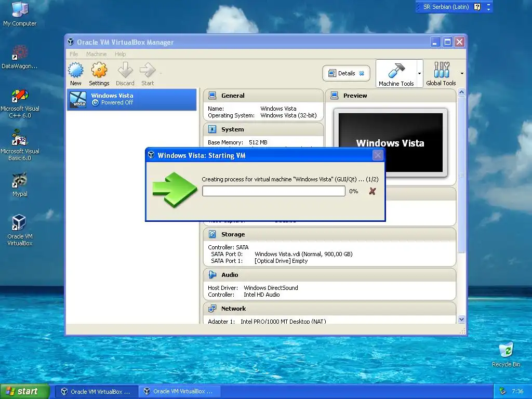Open My Computer desktop icon

pos(20,14)
